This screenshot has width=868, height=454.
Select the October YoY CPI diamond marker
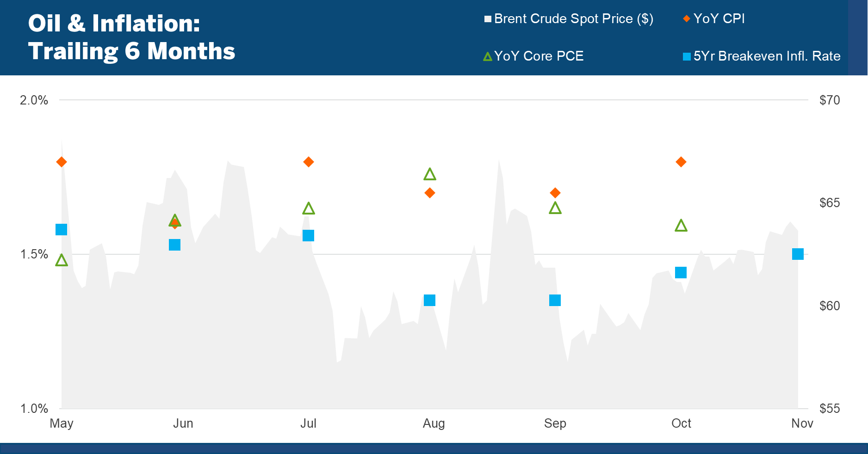(681, 162)
